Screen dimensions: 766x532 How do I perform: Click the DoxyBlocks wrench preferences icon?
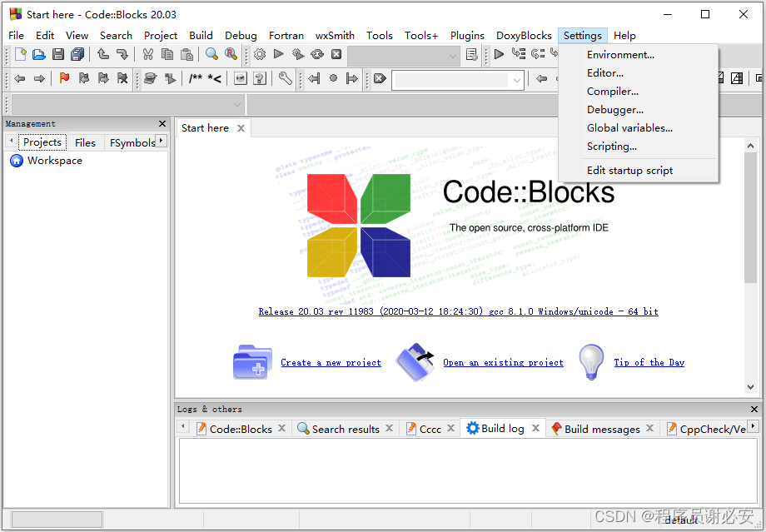[286, 78]
